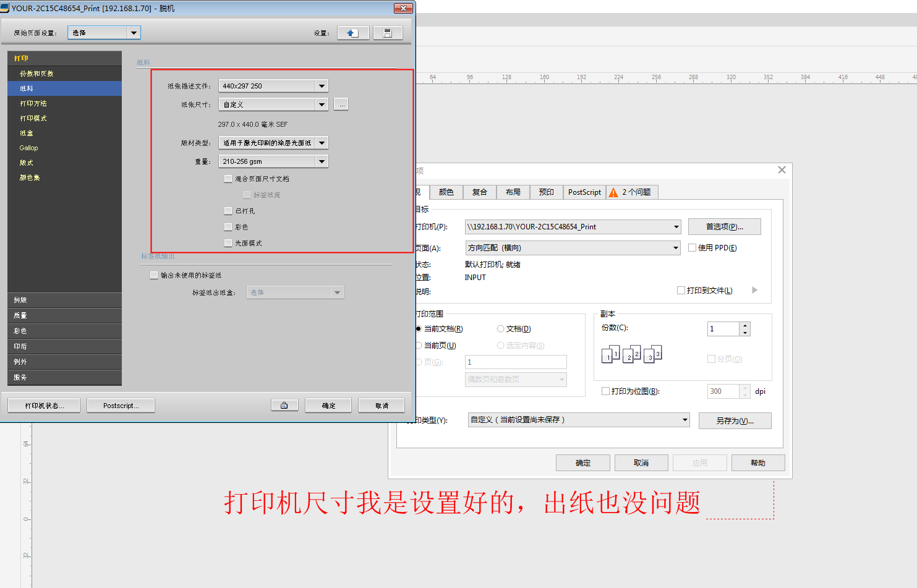Expand 彩色 category in sidebar
917x588 pixels.
click(x=64, y=331)
